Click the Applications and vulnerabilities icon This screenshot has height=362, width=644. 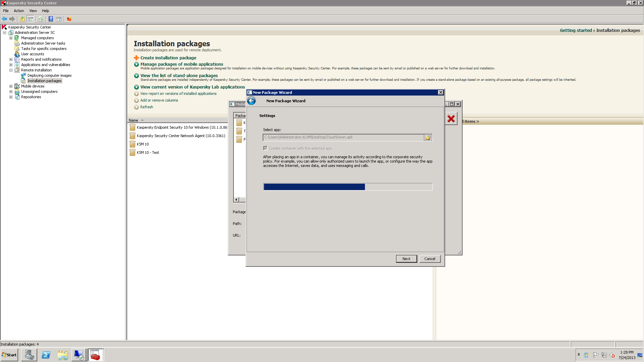(x=17, y=65)
